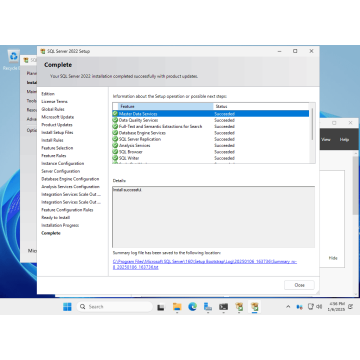The width and height of the screenshot is (360, 360).
Task: Click the Instance Configuration step
Action: point(63,163)
